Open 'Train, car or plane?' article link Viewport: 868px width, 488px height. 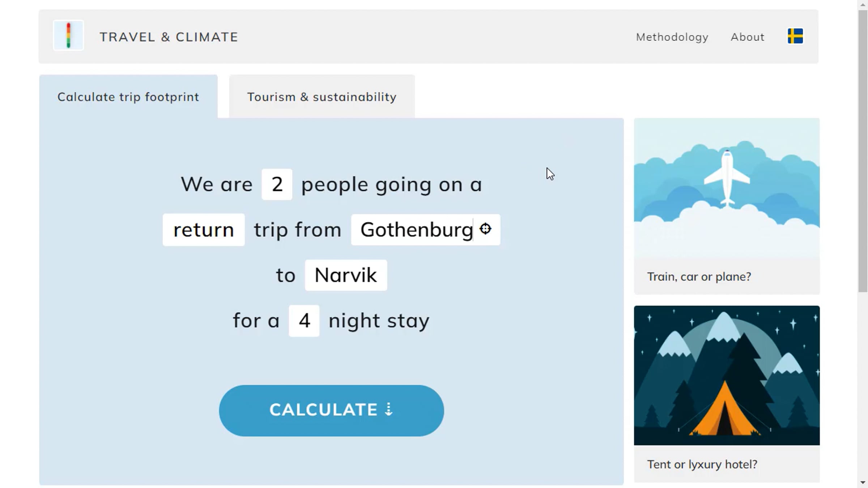[x=699, y=277]
